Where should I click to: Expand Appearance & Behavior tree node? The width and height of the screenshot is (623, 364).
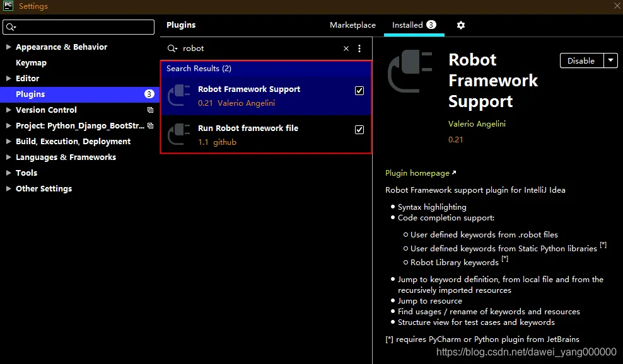click(8, 47)
